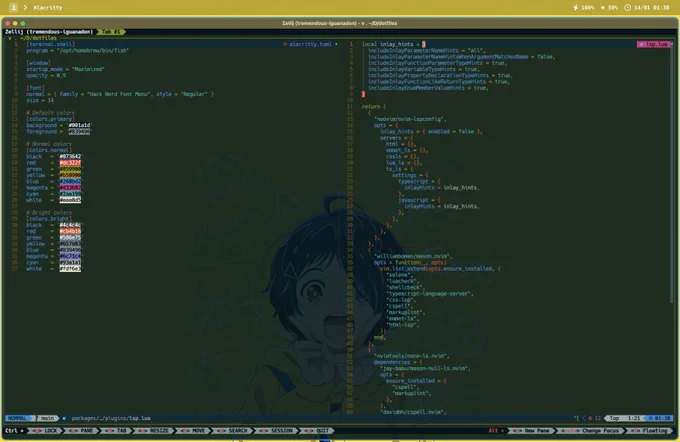Click the "# Bright colors" comment line
The image size is (680, 442).
click(x=49, y=213)
